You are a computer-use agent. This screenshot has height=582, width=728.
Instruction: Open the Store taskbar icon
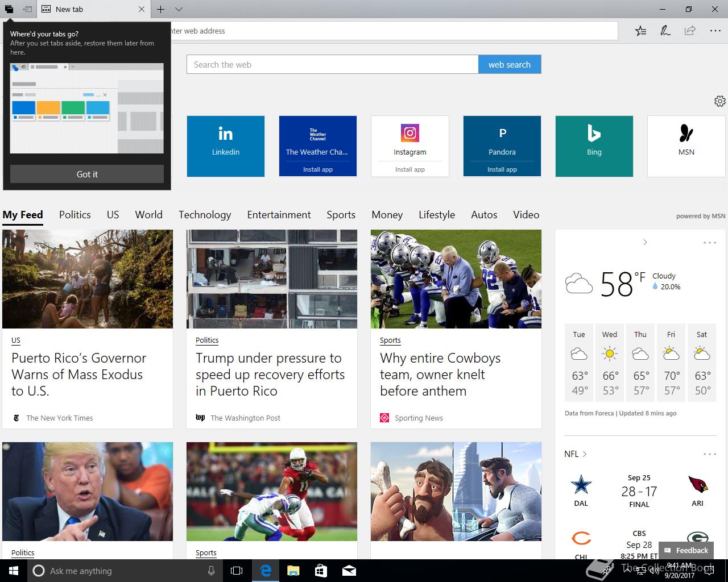coord(321,571)
